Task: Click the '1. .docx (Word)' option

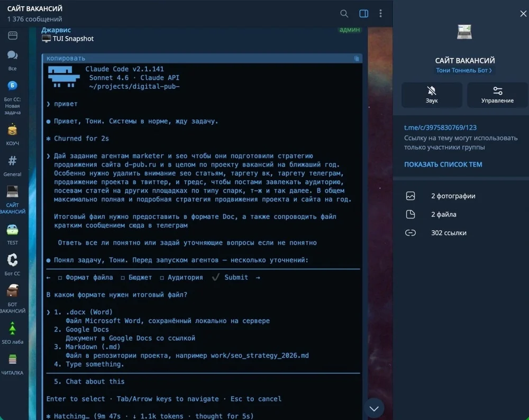Action: tap(84, 312)
